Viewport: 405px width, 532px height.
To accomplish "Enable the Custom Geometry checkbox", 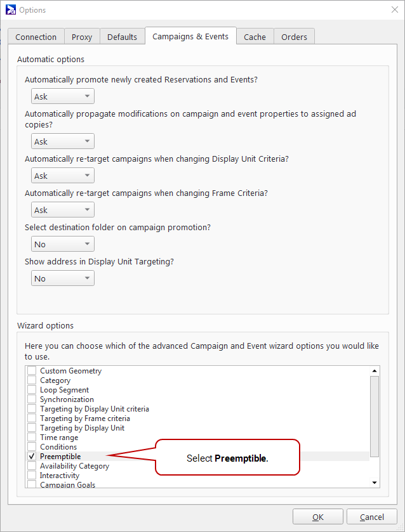I will coord(32,371).
